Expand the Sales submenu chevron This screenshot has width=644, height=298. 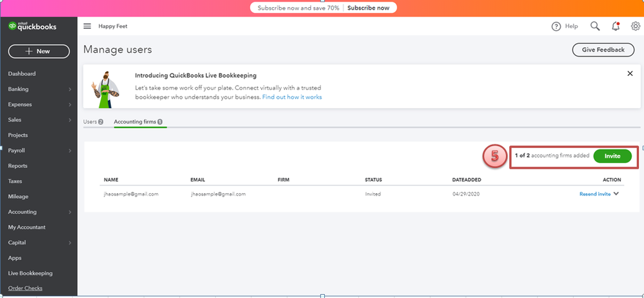[x=70, y=120]
